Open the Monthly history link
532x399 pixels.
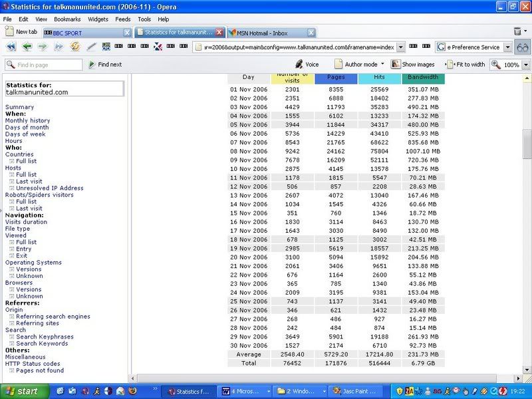(27, 120)
